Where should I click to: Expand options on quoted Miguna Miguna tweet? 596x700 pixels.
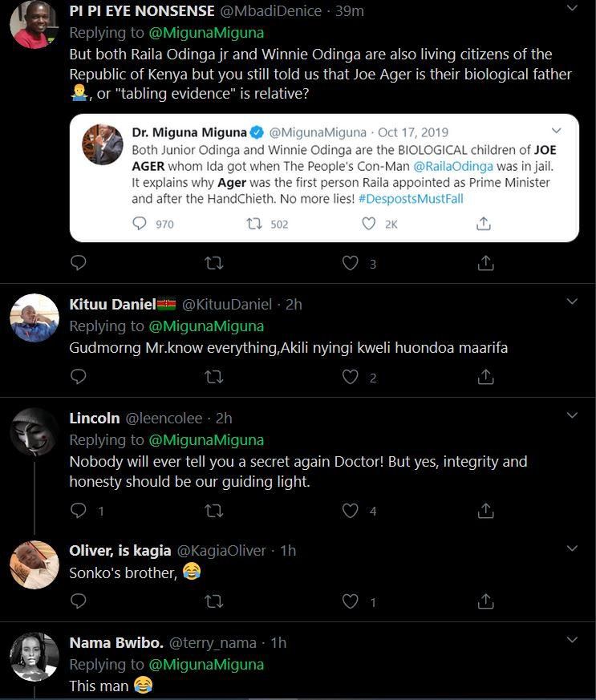tap(556, 131)
